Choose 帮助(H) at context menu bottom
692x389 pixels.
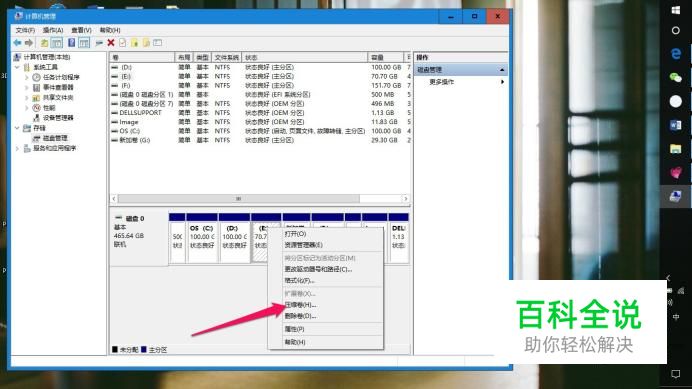(x=326, y=342)
